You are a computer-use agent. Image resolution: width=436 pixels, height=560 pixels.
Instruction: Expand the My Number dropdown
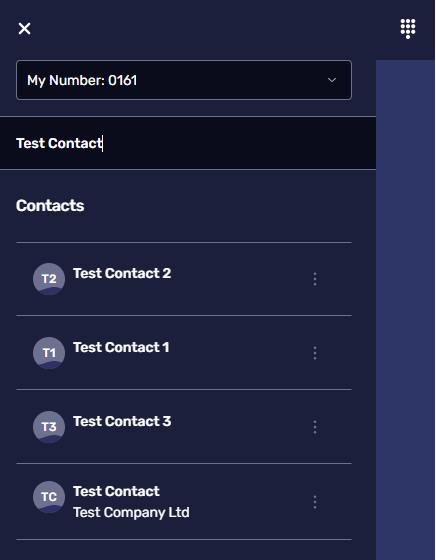(x=184, y=80)
